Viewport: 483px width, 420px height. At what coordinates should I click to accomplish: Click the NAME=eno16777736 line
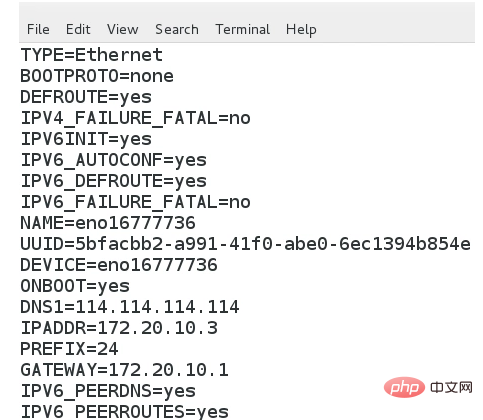(x=108, y=223)
